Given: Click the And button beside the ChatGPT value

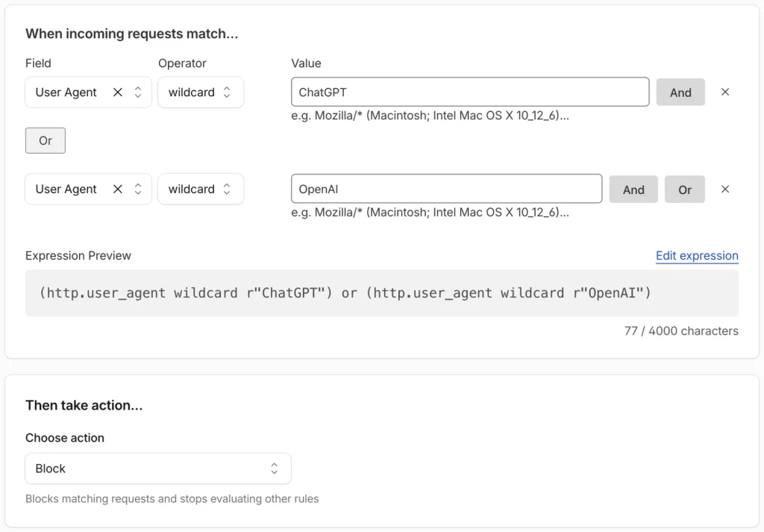Looking at the screenshot, I should (680, 92).
